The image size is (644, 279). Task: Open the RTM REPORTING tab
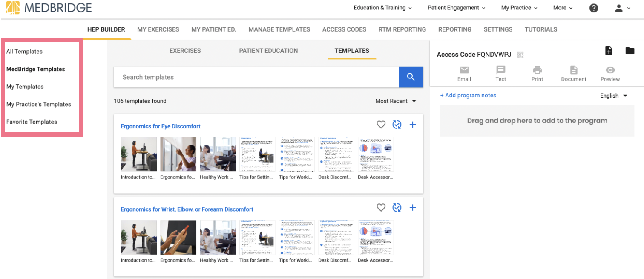402,29
